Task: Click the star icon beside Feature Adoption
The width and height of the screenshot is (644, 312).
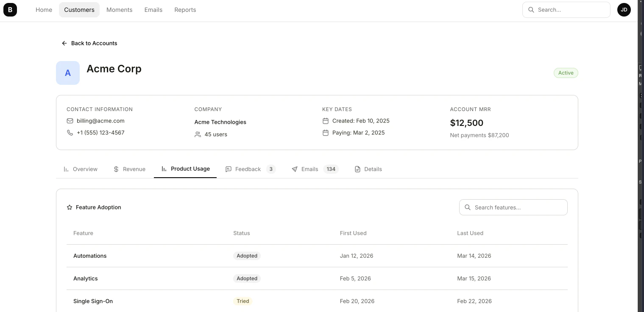Action: click(x=69, y=207)
